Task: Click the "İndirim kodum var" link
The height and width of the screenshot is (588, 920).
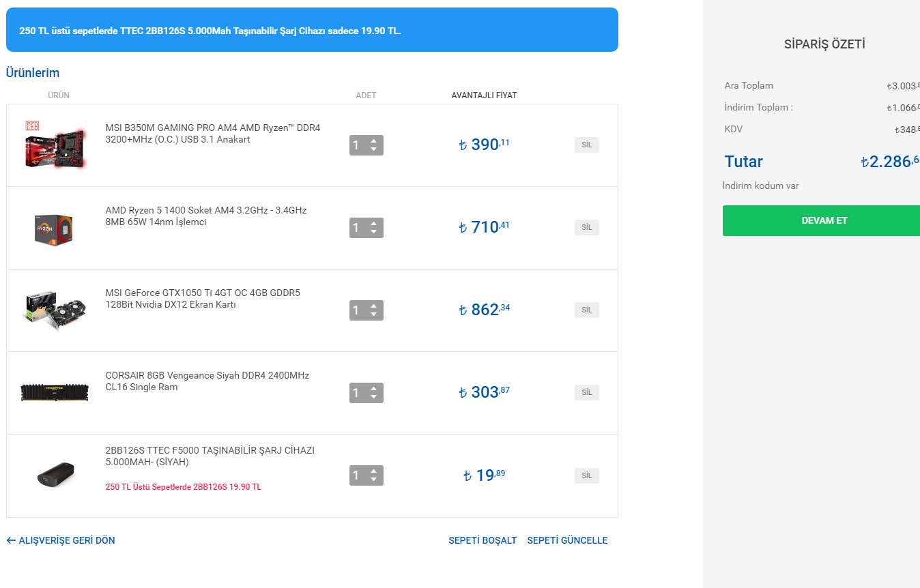Action: pyautogui.click(x=760, y=186)
